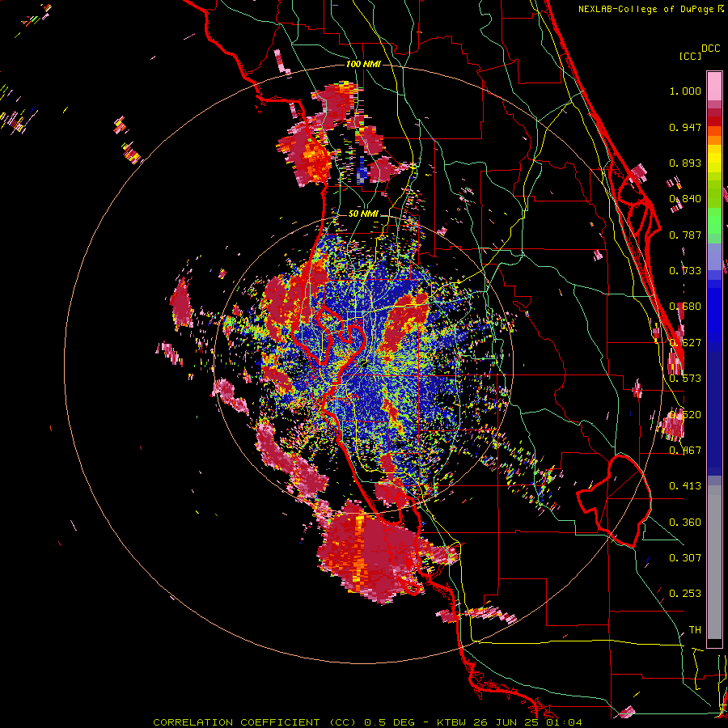Pick the yellow segment of the color bar
728x728 pixels.
(714, 159)
